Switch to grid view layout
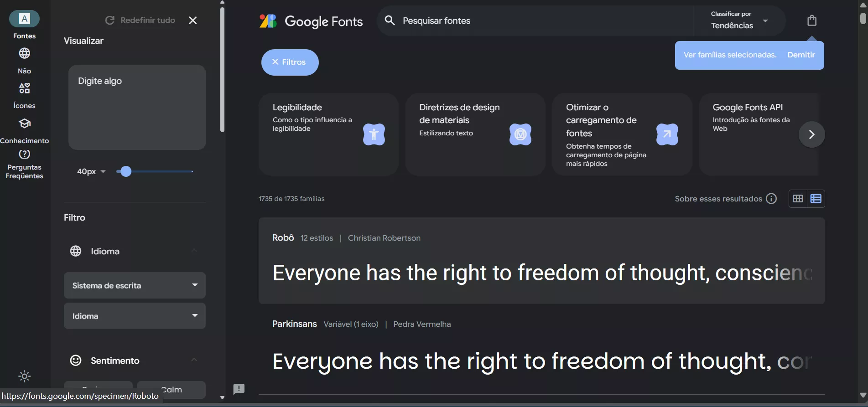 798,199
